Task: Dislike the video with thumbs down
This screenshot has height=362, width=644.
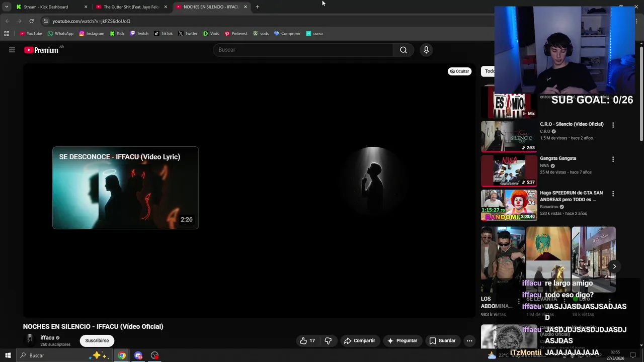Action: [x=328, y=341]
